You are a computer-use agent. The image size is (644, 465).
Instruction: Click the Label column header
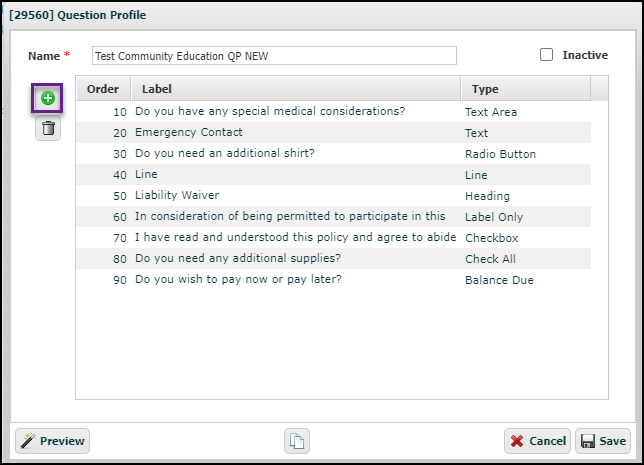[295, 89]
